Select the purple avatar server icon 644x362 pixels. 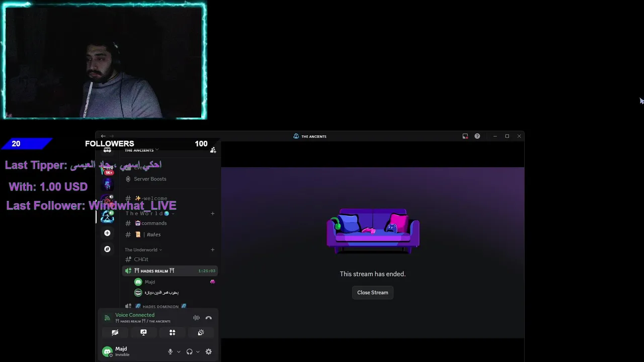pos(107,185)
